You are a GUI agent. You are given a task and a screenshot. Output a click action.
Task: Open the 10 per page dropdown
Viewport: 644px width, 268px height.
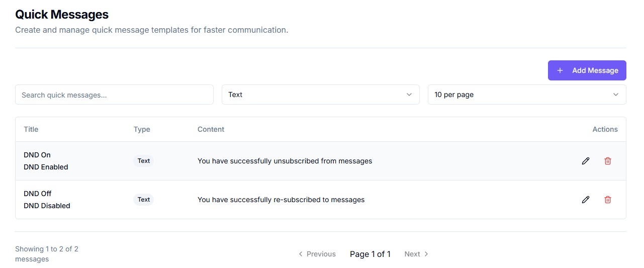click(x=526, y=95)
